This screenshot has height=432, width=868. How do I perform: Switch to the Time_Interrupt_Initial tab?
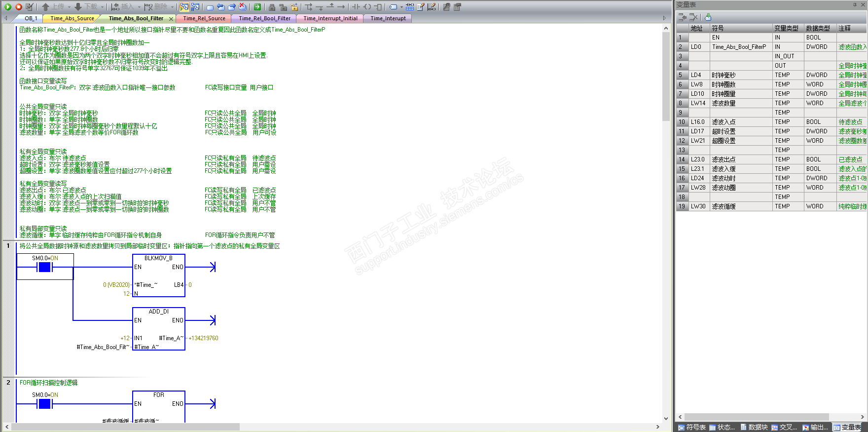tap(330, 18)
